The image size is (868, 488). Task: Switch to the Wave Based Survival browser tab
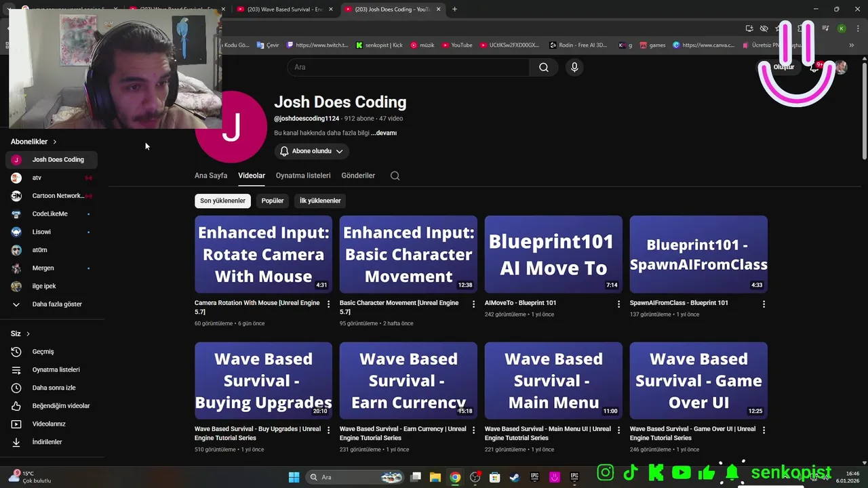pyautogui.click(x=285, y=9)
